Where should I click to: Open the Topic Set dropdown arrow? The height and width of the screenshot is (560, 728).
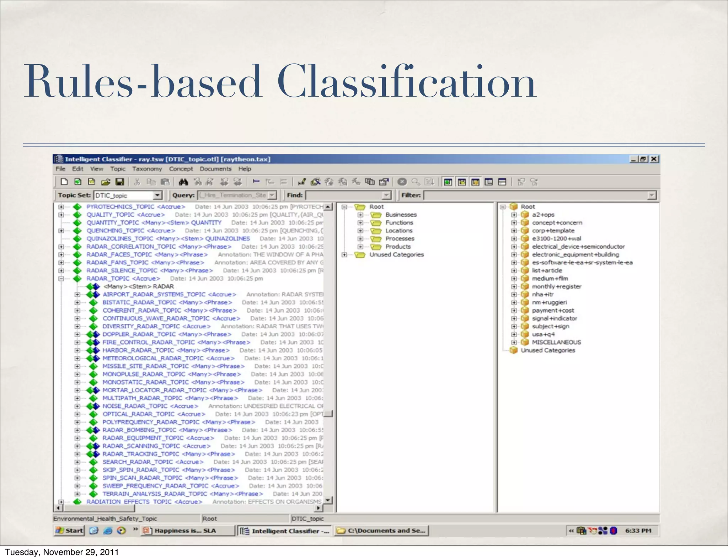click(x=157, y=195)
